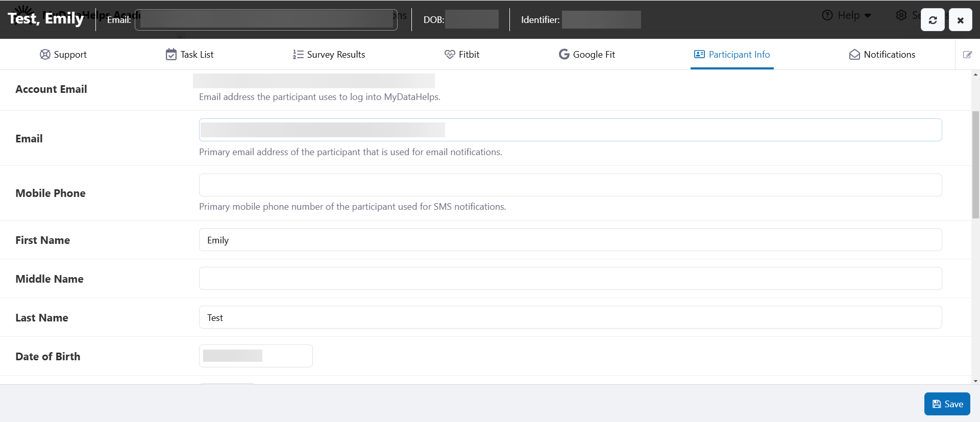
Task: Open the Google Fit tab
Action: pyautogui.click(x=587, y=55)
